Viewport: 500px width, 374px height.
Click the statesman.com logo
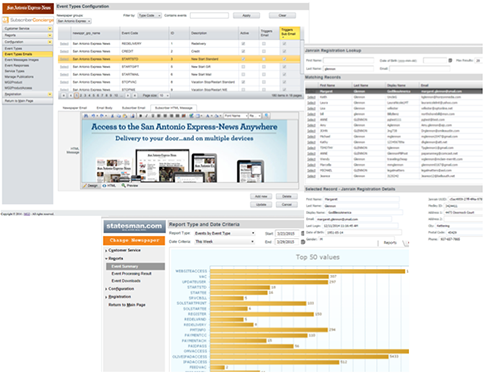tap(134, 226)
